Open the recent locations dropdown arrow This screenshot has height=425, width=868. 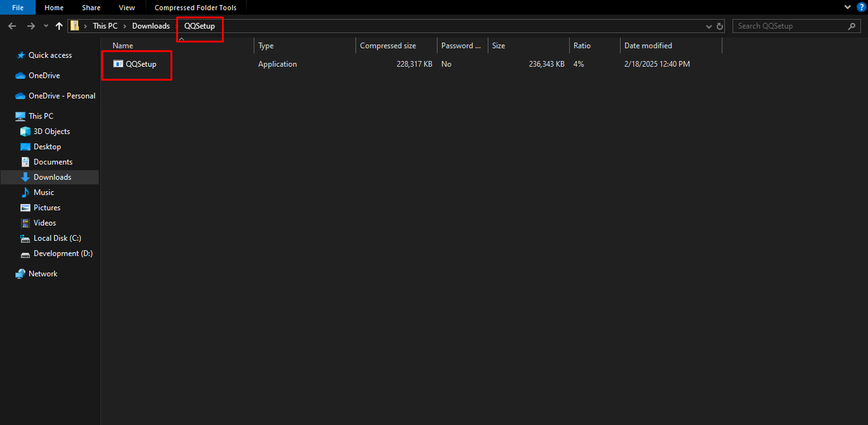pyautogui.click(x=46, y=26)
